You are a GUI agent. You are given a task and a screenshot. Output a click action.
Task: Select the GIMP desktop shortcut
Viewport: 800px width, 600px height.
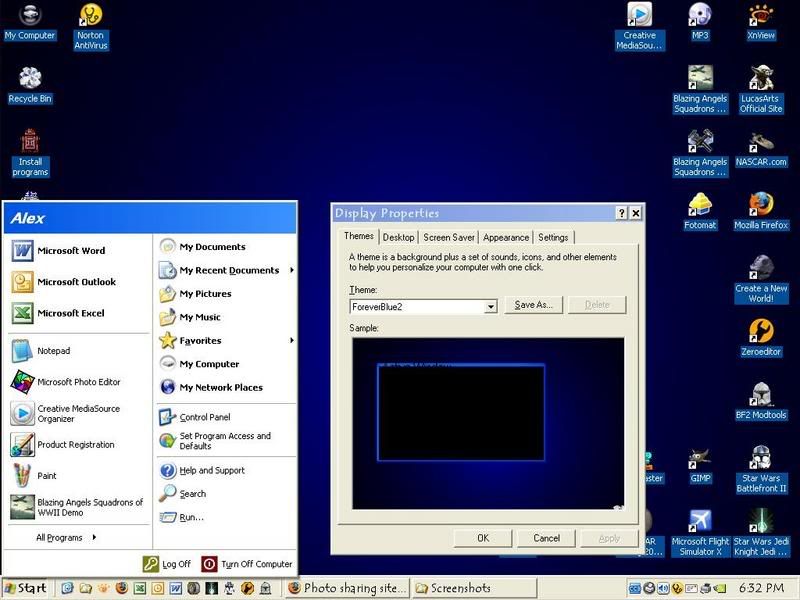[700, 465]
